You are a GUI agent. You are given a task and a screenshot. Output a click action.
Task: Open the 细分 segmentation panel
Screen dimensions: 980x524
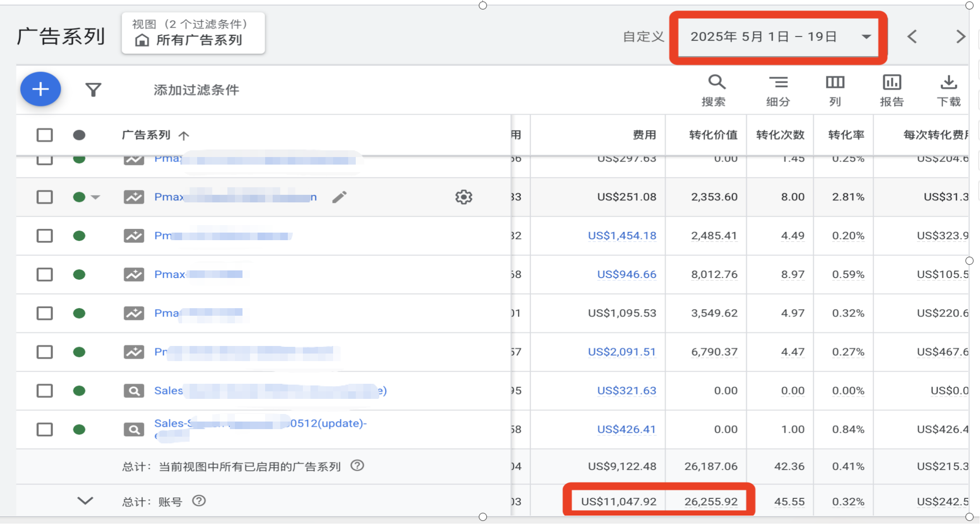tap(779, 89)
